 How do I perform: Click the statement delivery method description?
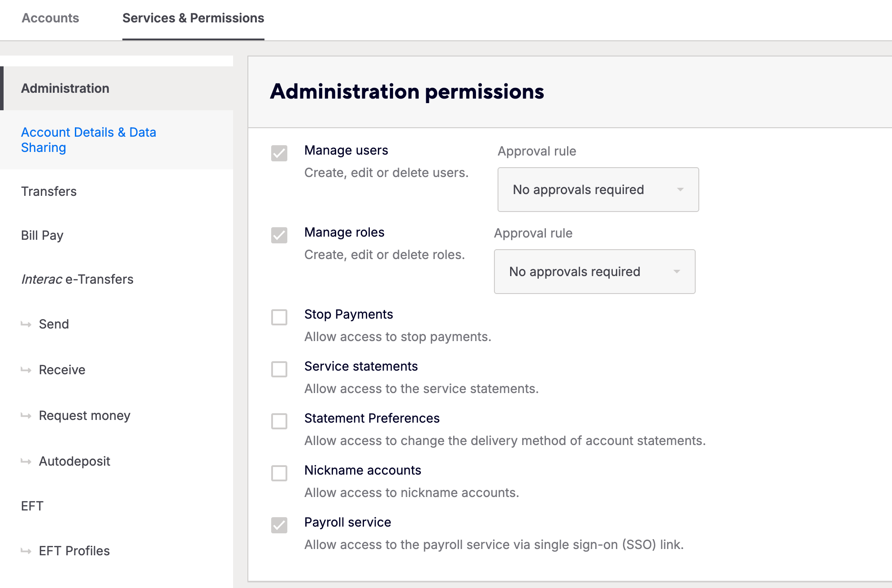point(505,441)
